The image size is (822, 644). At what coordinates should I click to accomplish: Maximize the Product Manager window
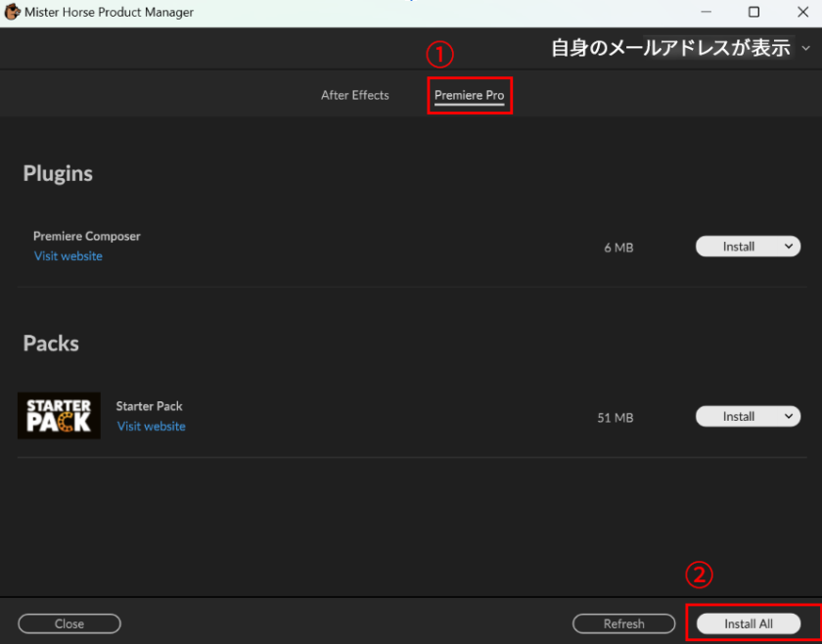tap(753, 13)
